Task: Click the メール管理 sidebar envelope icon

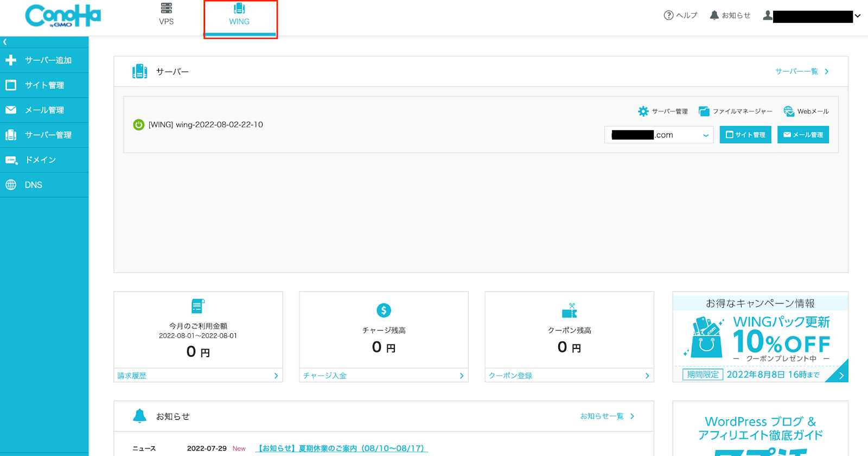Action: tap(11, 110)
